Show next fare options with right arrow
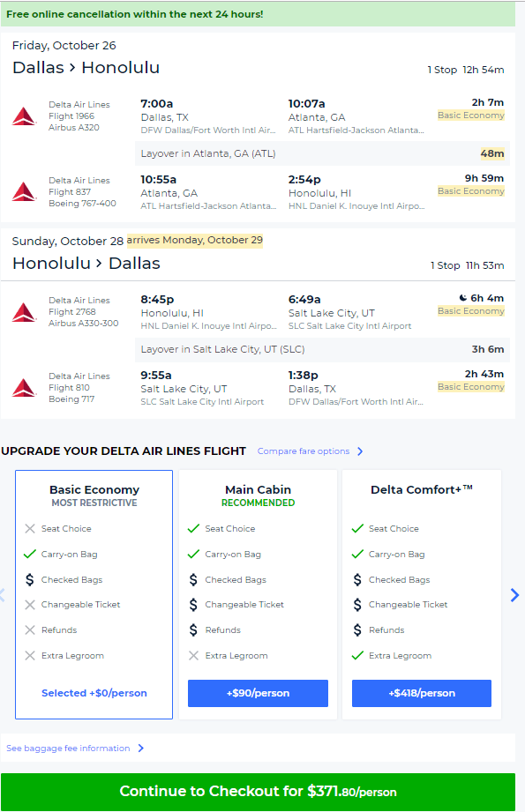 tap(514, 595)
